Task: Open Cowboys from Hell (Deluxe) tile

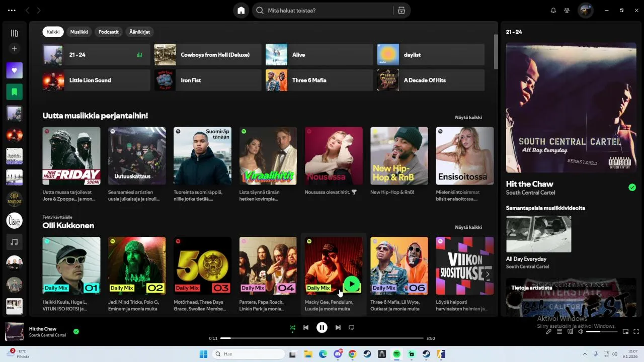Action: tap(208, 55)
